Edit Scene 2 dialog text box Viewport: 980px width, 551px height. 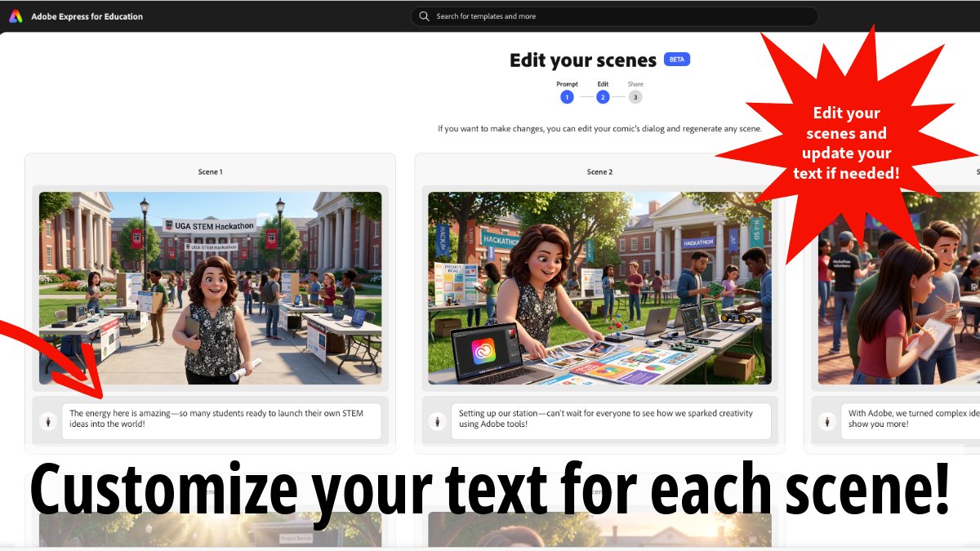point(611,421)
